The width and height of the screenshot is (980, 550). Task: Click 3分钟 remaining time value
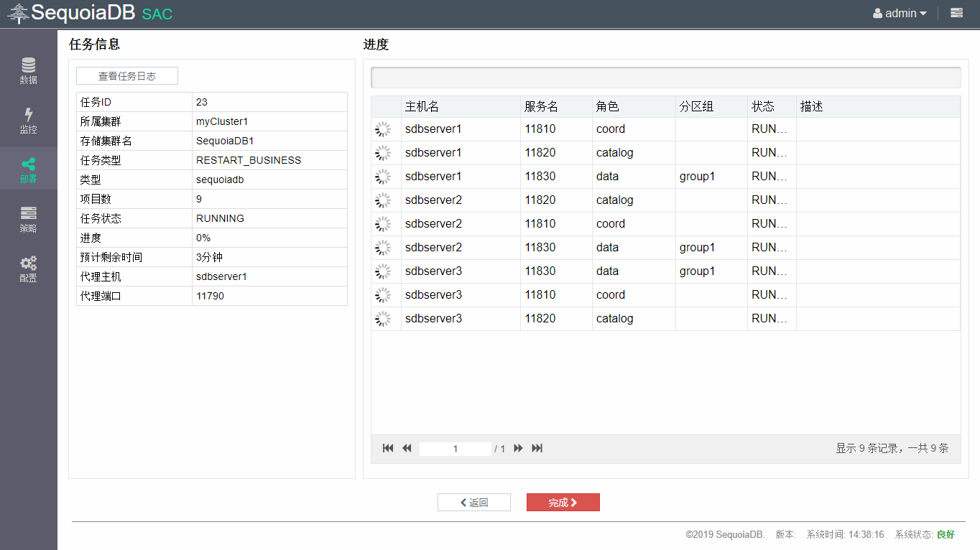[209, 257]
